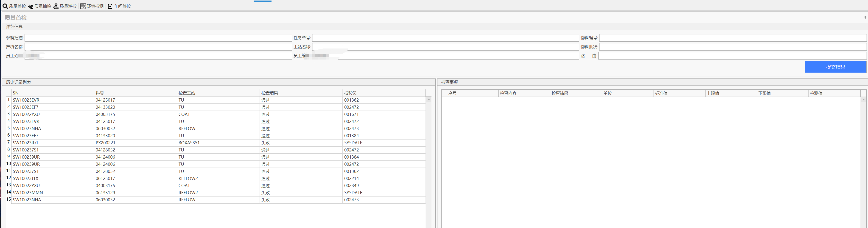Viewport: 868px width, 228px height.
Task: Click 检验员 cell 001671
Action: (x=384, y=114)
